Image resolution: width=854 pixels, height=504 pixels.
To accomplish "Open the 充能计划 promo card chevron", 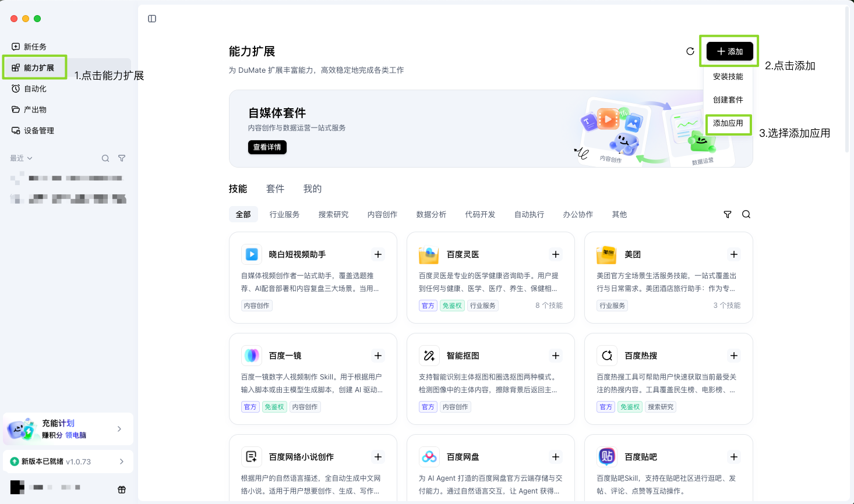I will pyautogui.click(x=119, y=429).
